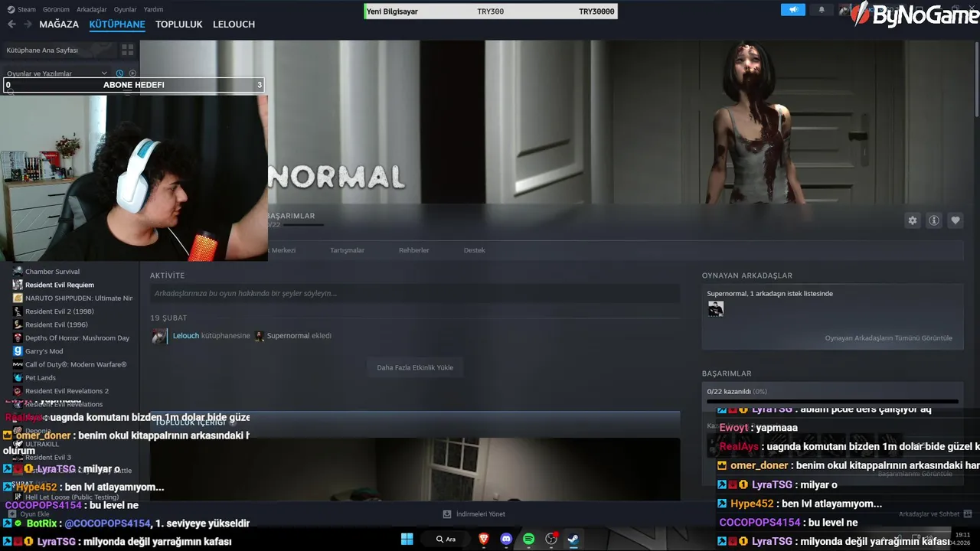Open the library grid view icon

click(127, 50)
